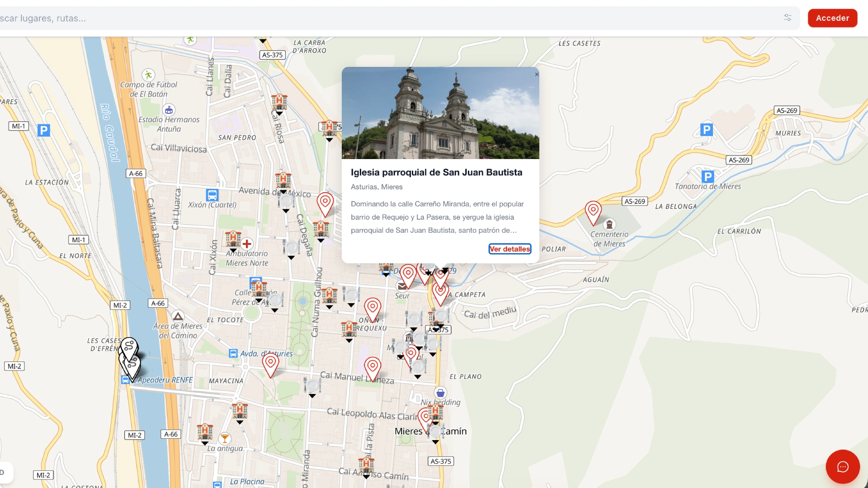Click parking icon near MI-1
868x488 pixels.
click(43, 131)
